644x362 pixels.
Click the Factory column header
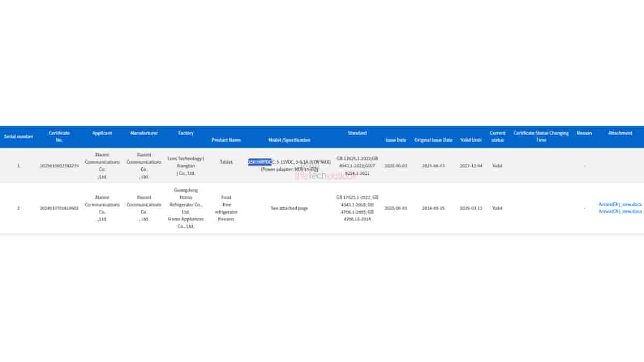[186, 133]
